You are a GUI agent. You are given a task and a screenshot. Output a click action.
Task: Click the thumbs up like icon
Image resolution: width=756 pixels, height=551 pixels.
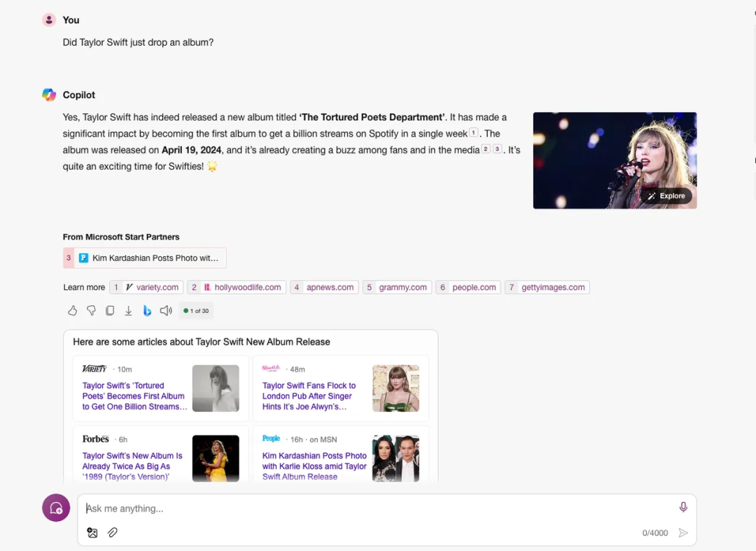tap(72, 311)
